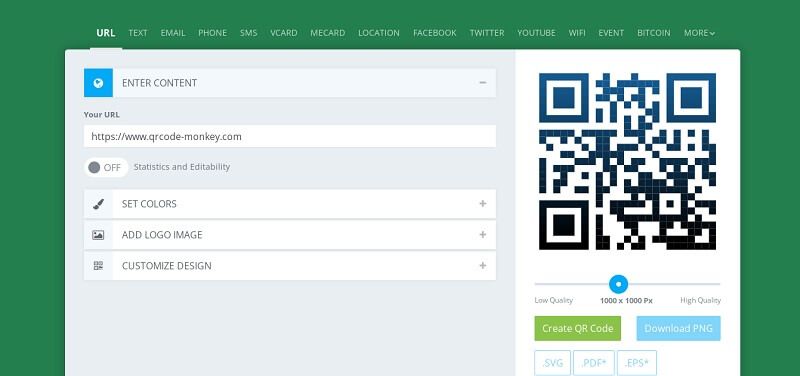Image resolution: width=800 pixels, height=376 pixels.
Task: Open the MORE dropdown menu
Action: tap(699, 33)
